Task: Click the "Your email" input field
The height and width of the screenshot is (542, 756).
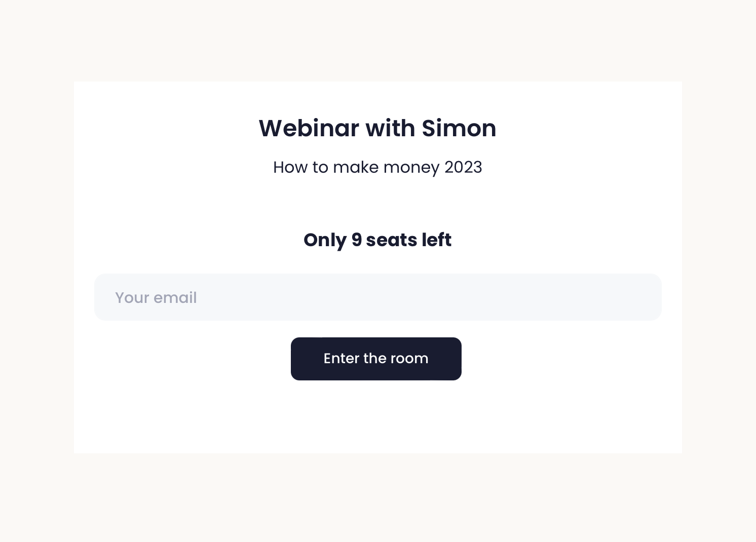Action: click(377, 297)
